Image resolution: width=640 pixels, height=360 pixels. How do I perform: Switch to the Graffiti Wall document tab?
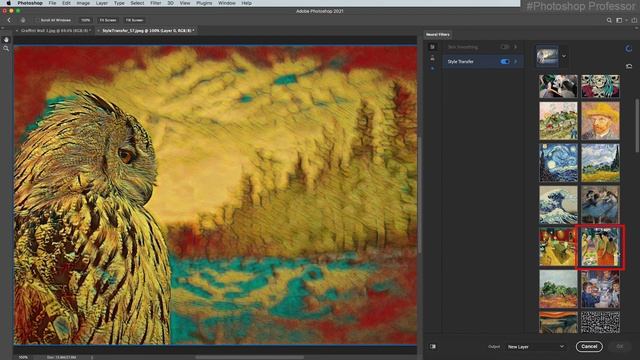55,31
